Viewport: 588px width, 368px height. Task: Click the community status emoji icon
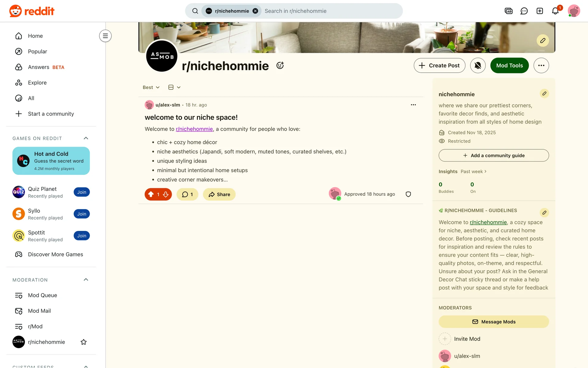280,65
